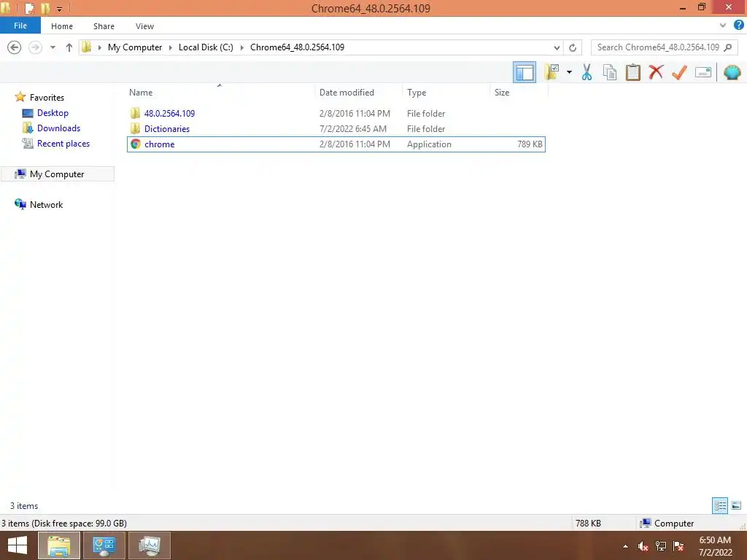Screen dimensions: 747x560
Task: Click the folder options icon with checkmark
Action: [x=551, y=72]
